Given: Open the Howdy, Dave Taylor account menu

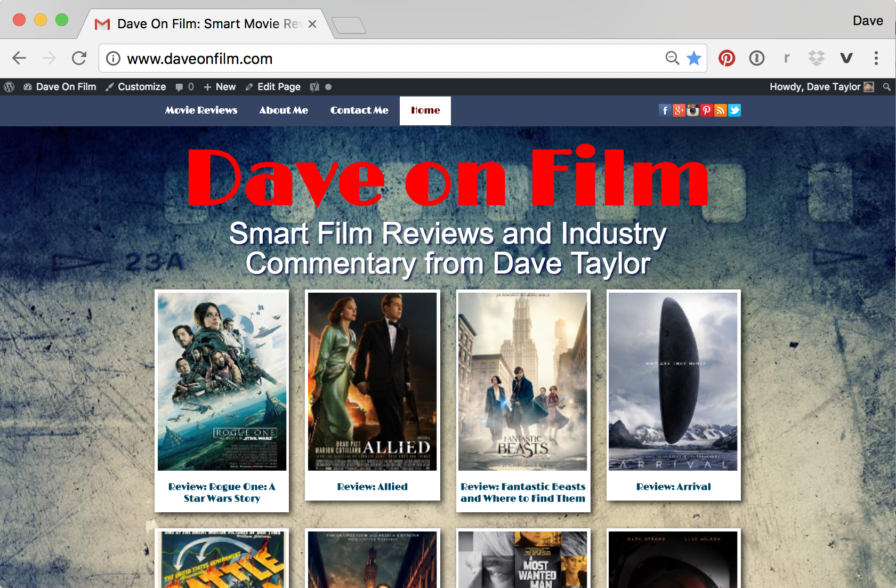Looking at the screenshot, I should [821, 87].
